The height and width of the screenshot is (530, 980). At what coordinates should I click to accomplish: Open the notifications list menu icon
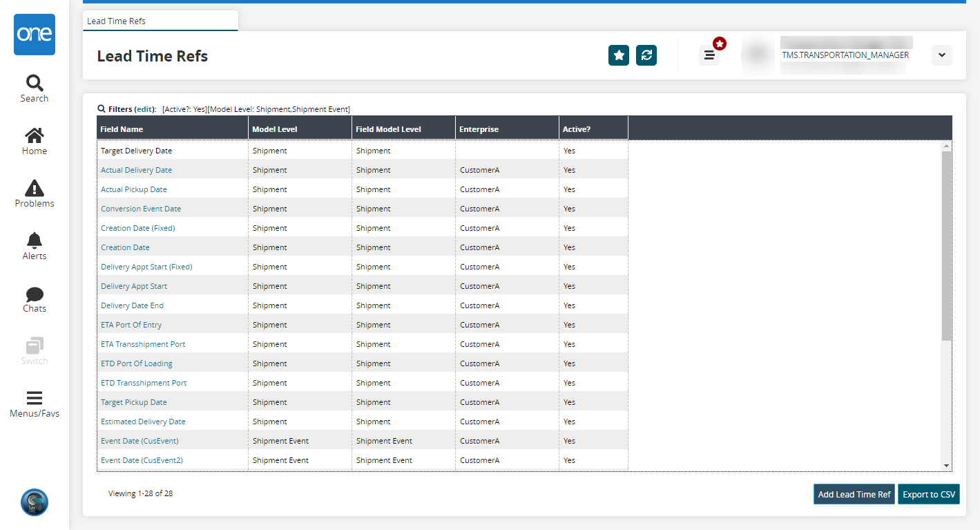[709, 55]
